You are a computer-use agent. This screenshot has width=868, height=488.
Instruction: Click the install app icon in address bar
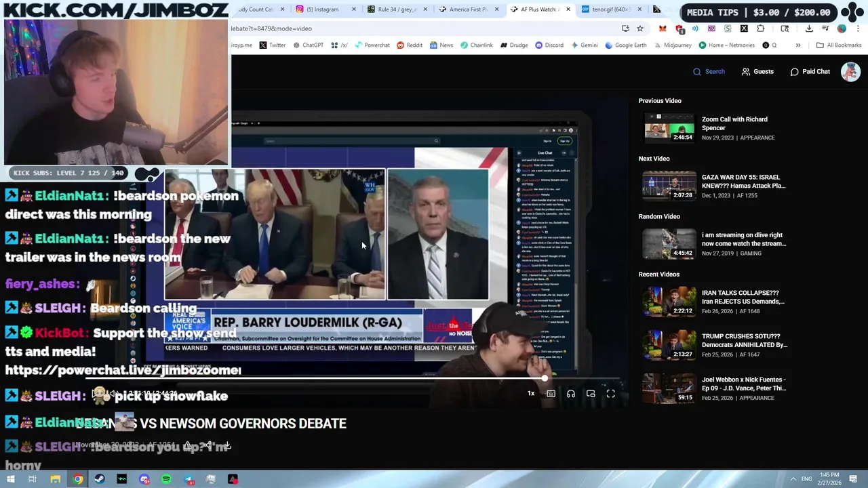pos(625,28)
